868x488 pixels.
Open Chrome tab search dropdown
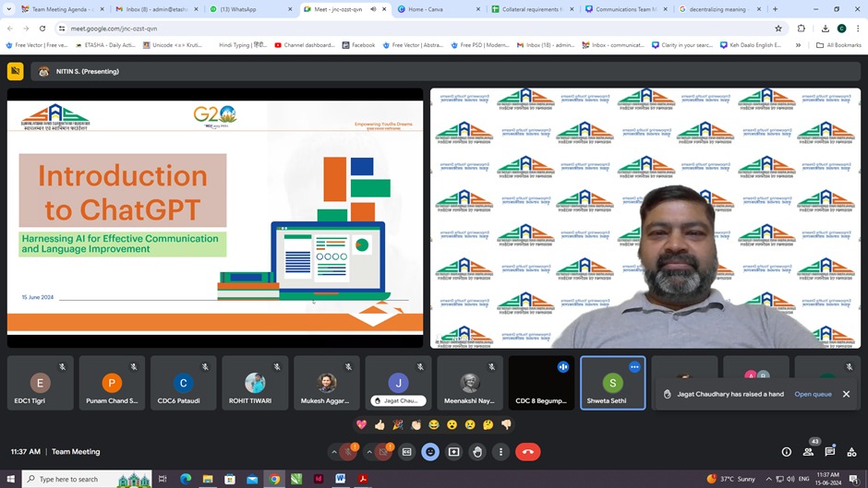pos(9,9)
